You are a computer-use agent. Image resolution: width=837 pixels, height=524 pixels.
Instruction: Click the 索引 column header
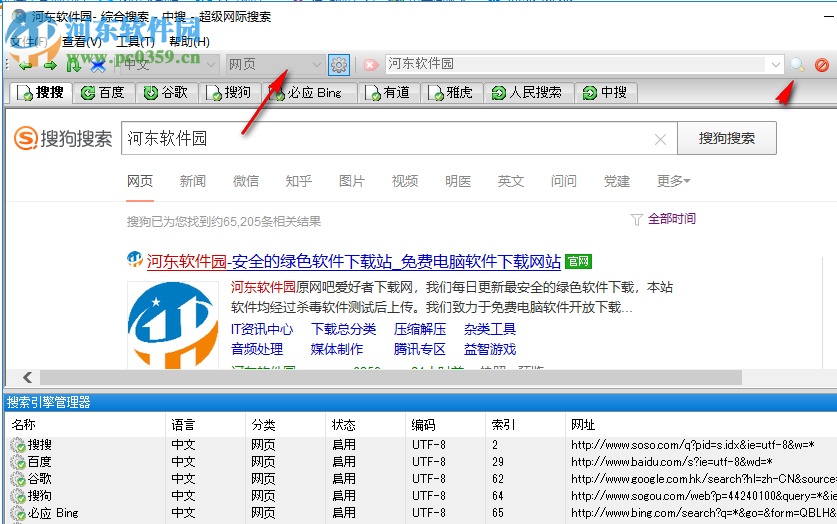pyautogui.click(x=525, y=425)
